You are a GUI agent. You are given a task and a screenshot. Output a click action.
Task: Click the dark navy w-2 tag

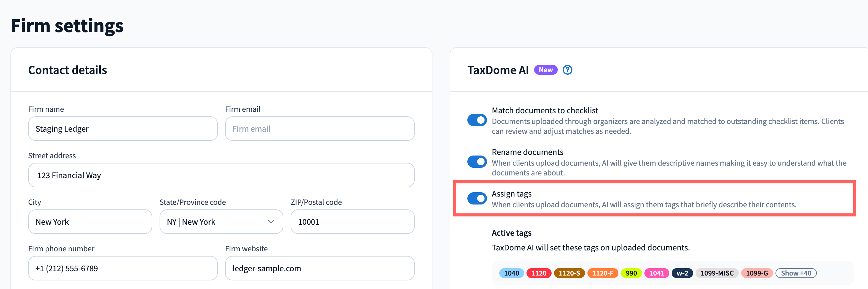click(682, 273)
